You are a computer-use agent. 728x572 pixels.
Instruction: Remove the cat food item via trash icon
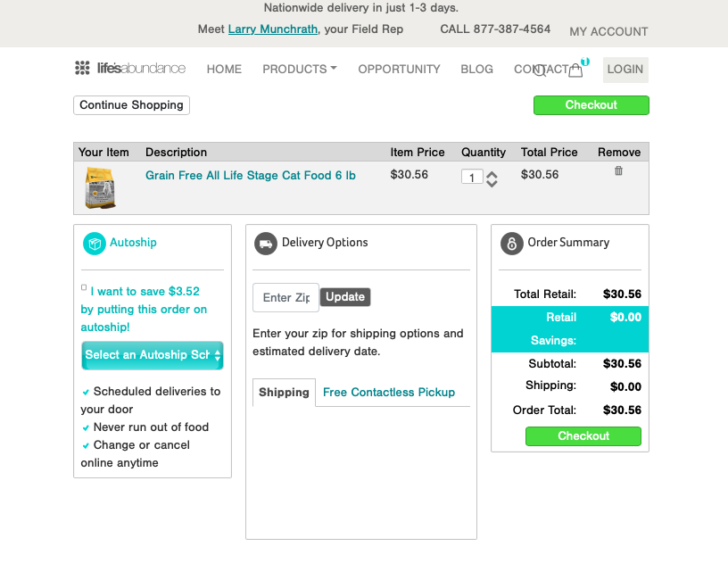click(617, 170)
